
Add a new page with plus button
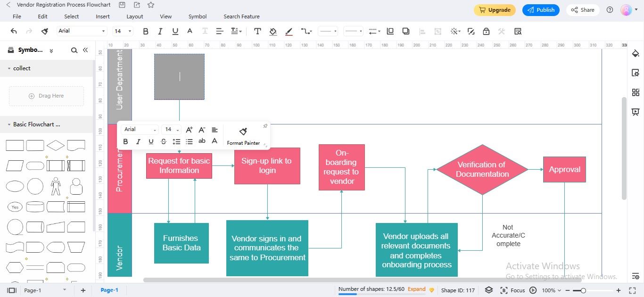(x=83, y=290)
